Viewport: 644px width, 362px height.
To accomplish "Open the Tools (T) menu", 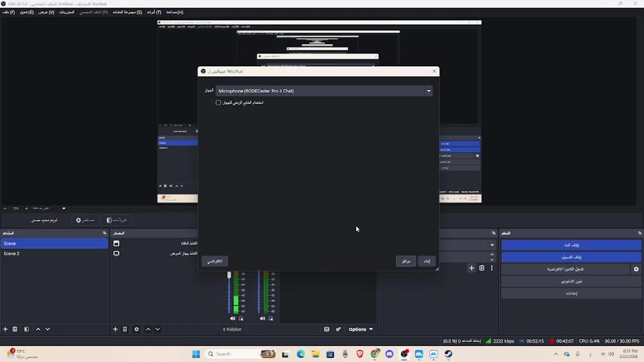I will pyautogui.click(x=154, y=12).
